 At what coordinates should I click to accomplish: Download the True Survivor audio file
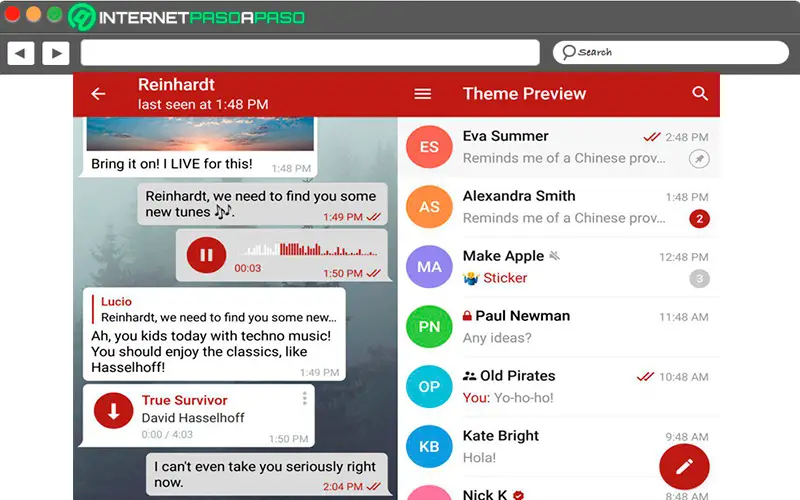113,411
